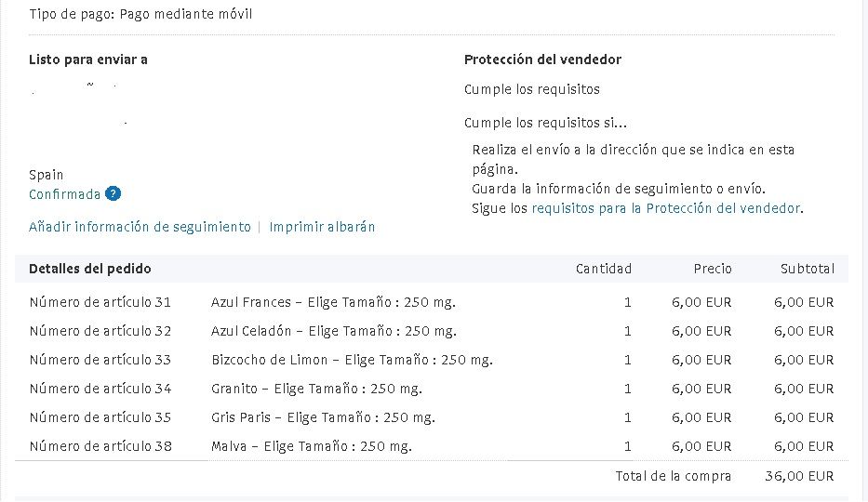Screen dimensions: 868x502
Task: Click the Tipo de pago text line
Action: click(x=140, y=14)
